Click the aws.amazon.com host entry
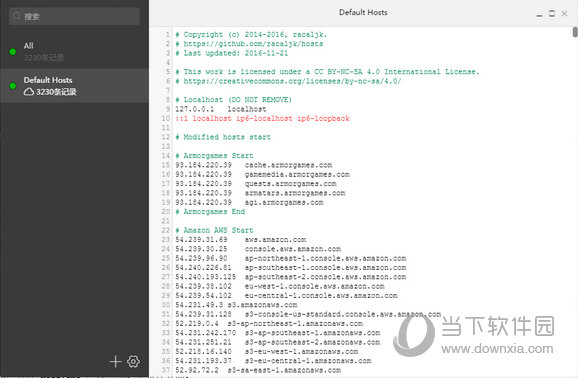This screenshot has height=378, width=578. tap(241, 240)
